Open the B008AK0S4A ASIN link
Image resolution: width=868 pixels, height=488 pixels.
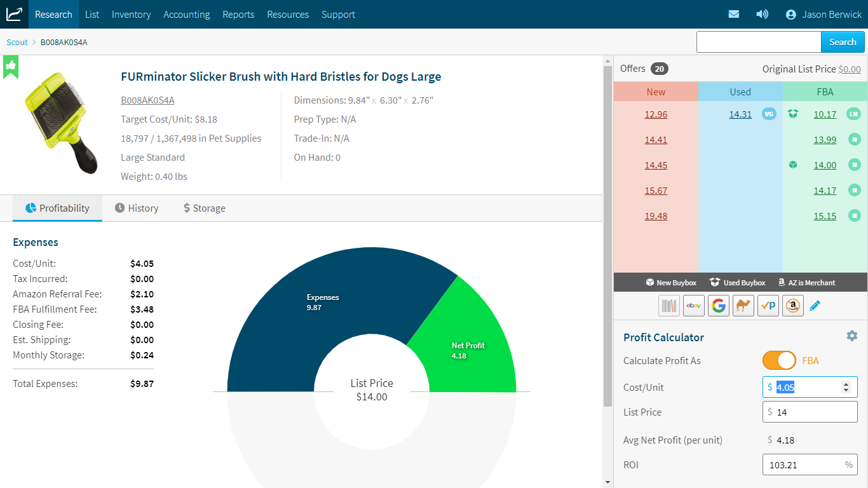coord(147,100)
